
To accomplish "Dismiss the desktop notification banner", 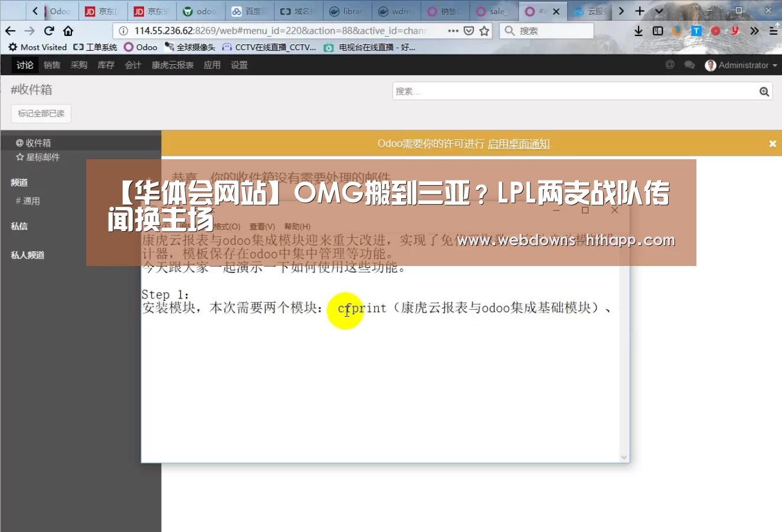I will 773,143.
